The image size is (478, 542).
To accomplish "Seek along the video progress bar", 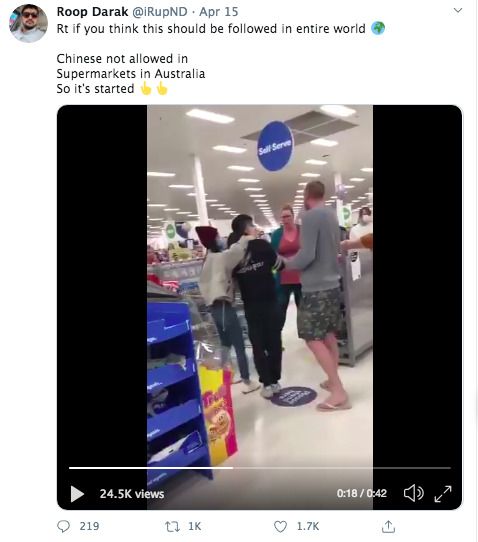I will coord(260,468).
